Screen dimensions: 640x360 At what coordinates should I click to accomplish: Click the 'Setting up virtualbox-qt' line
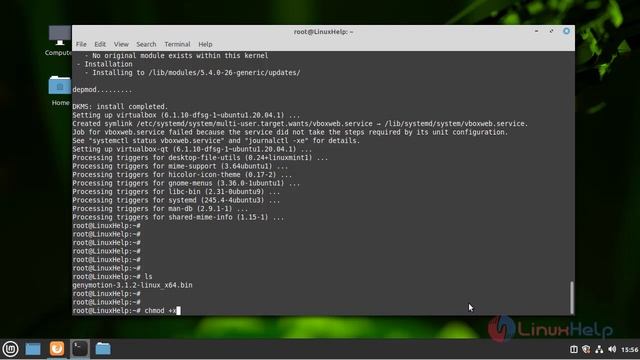click(192, 149)
